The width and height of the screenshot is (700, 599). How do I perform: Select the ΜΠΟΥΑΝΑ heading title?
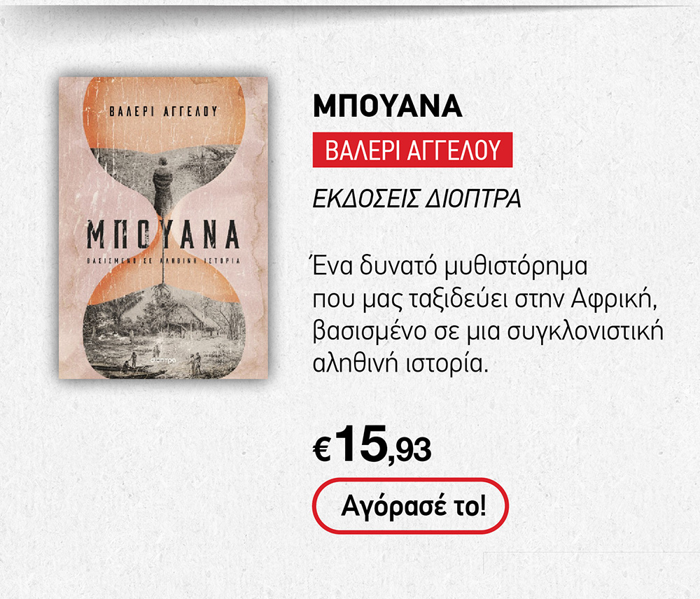pyautogui.click(x=387, y=106)
